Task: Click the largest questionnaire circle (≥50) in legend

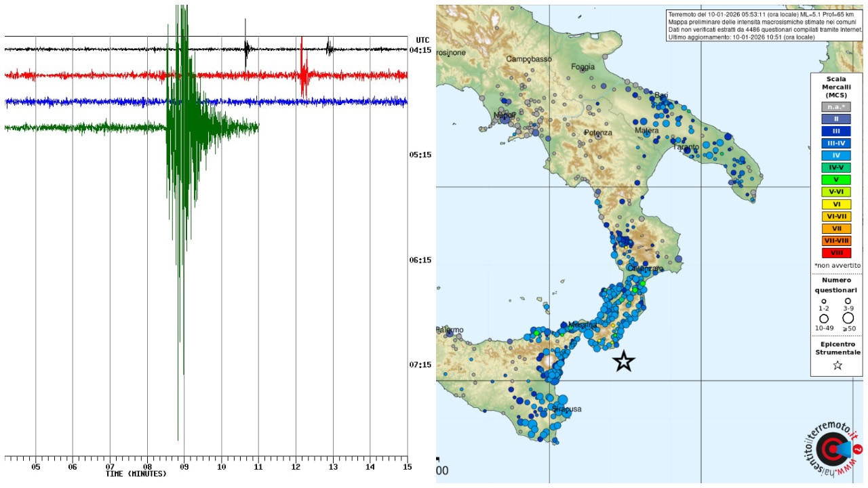Action: [848, 318]
